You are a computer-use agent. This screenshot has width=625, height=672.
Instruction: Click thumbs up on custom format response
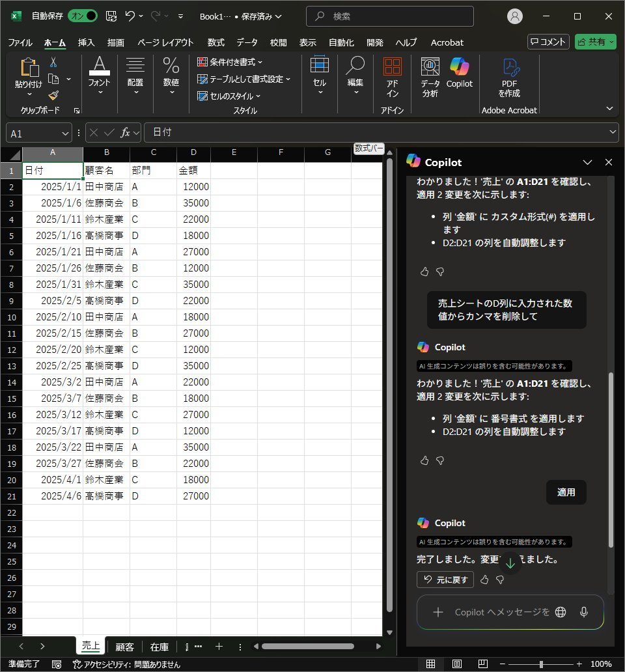click(424, 272)
